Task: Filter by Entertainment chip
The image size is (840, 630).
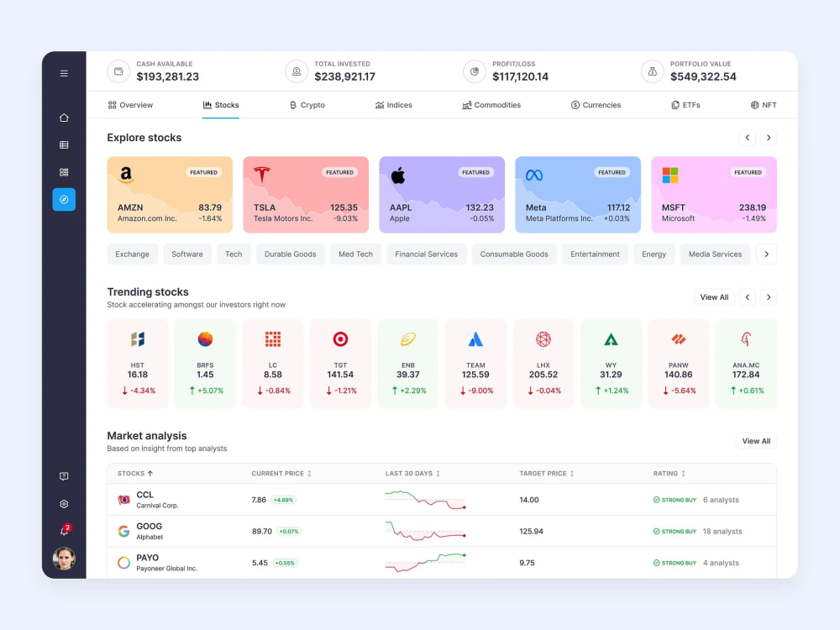Action: coord(596,254)
